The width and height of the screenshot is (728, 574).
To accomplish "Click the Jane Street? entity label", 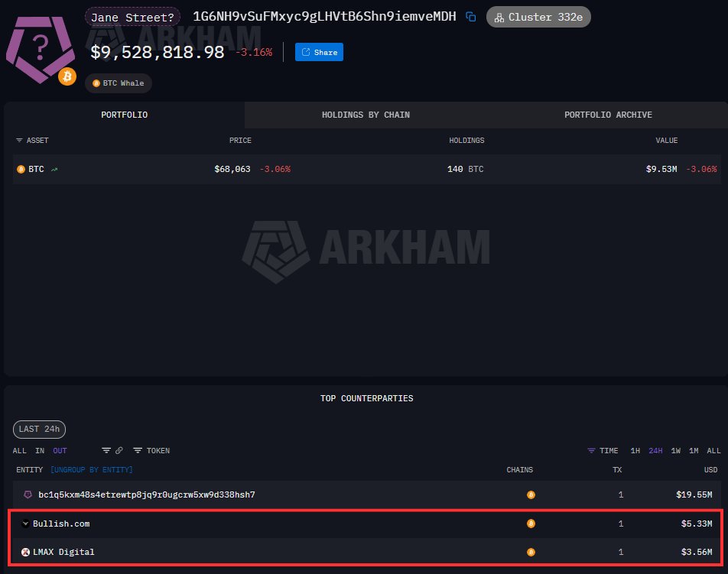I will [x=132, y=17].
